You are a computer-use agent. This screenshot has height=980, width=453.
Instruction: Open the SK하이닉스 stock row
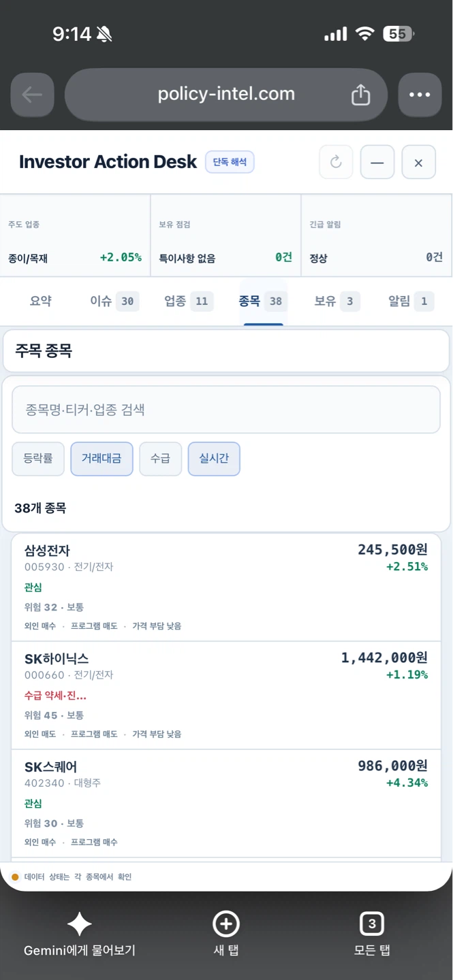226,696
